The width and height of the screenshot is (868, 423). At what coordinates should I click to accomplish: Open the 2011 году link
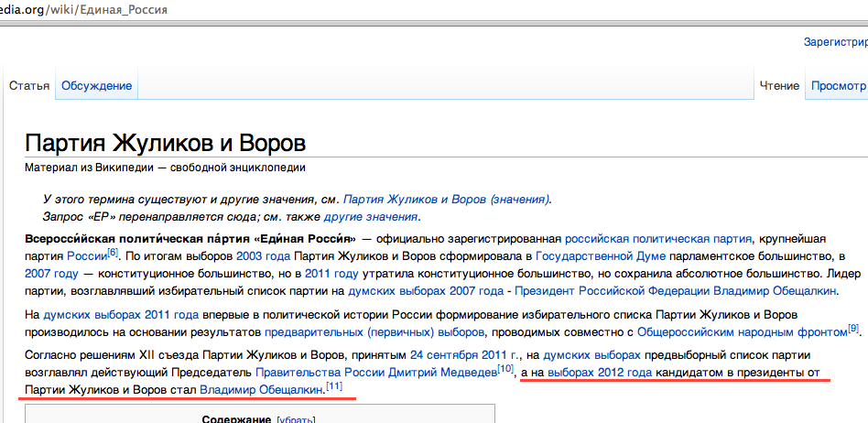331,274
